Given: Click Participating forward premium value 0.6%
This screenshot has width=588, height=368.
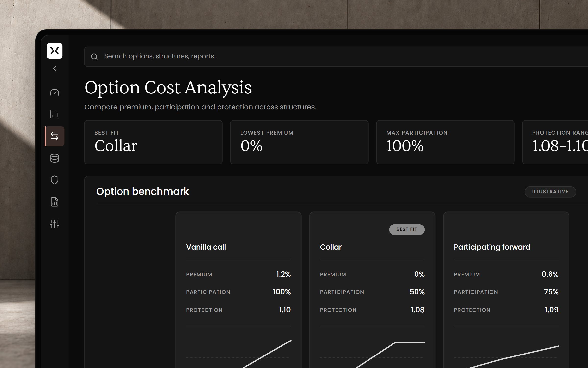Looking at the screenshot, I should (550, 274).
